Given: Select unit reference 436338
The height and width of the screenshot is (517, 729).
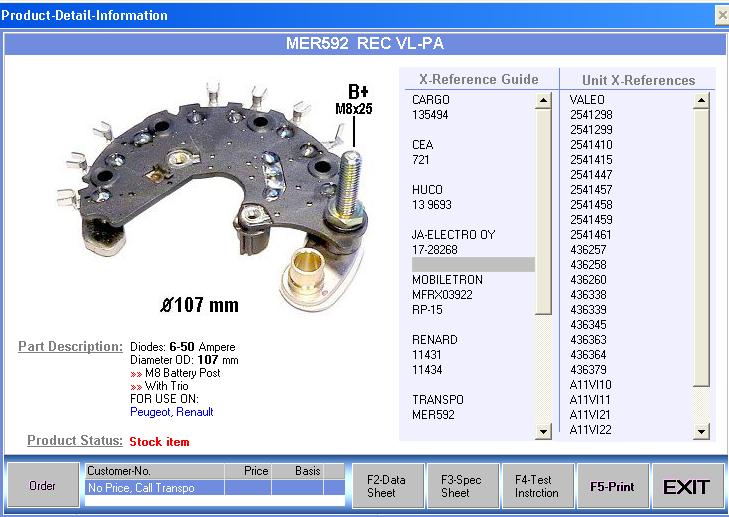Looking at the screenshot, I should 588,295.
